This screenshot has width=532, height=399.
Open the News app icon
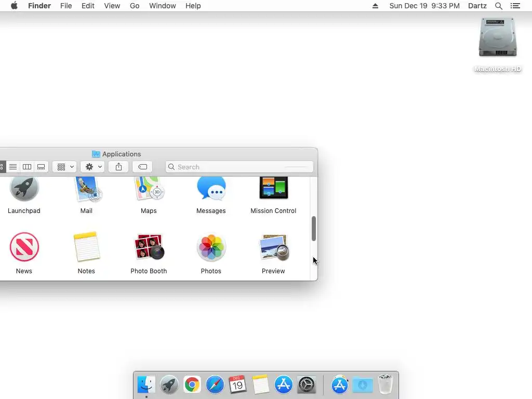tap(24, 247)
